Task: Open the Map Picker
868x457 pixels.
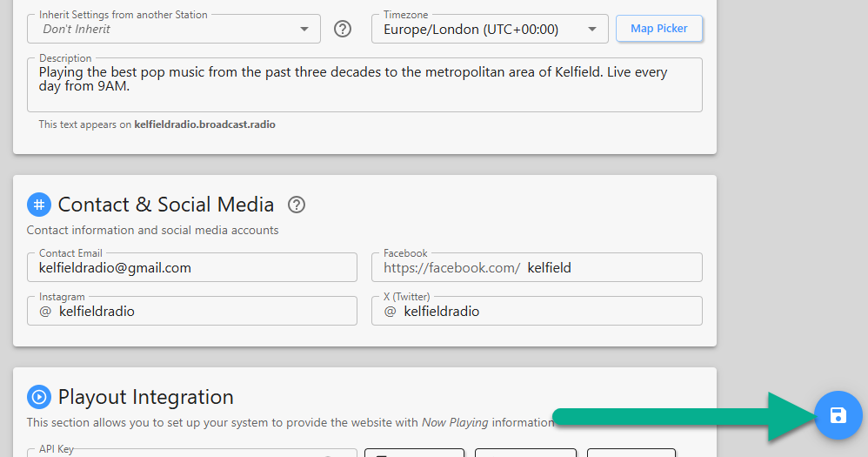Action: tap(658, 28)
